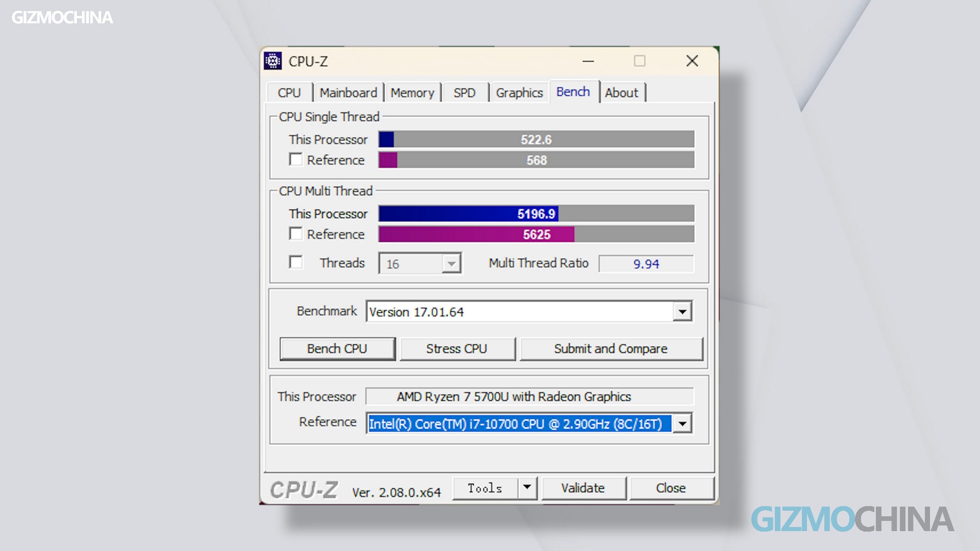Click multi thread This Processor bar 5196.9
980x551 pixels.
click(x=536, y=213)
